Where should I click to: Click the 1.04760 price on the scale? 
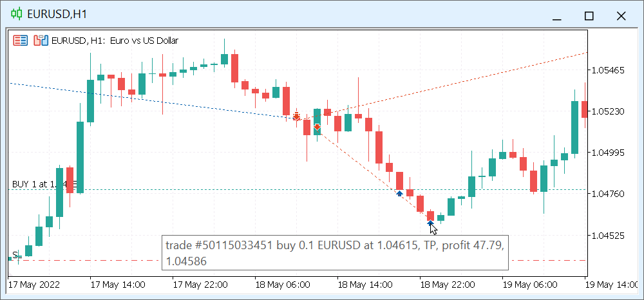tap(609, 194)
